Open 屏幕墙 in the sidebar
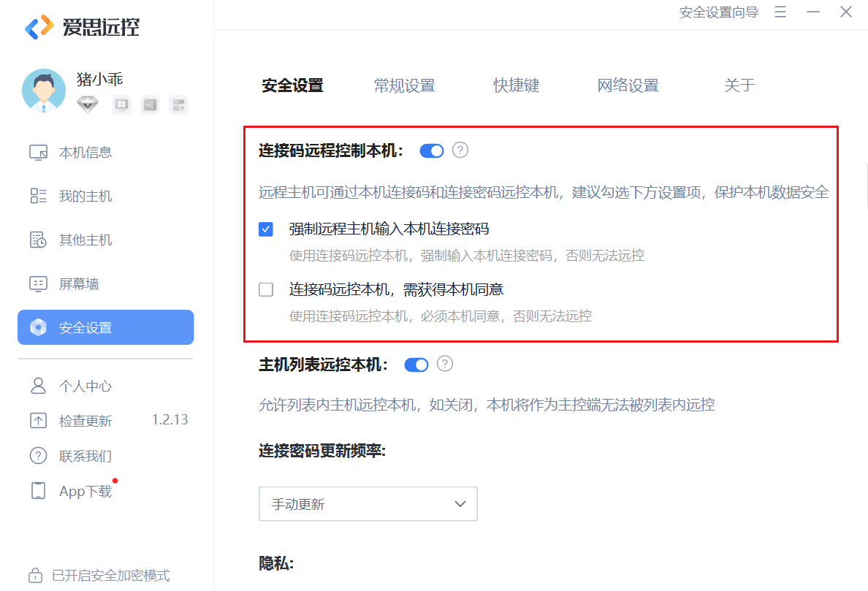Viewport: 868px width, 591px height. coord(106,284)
